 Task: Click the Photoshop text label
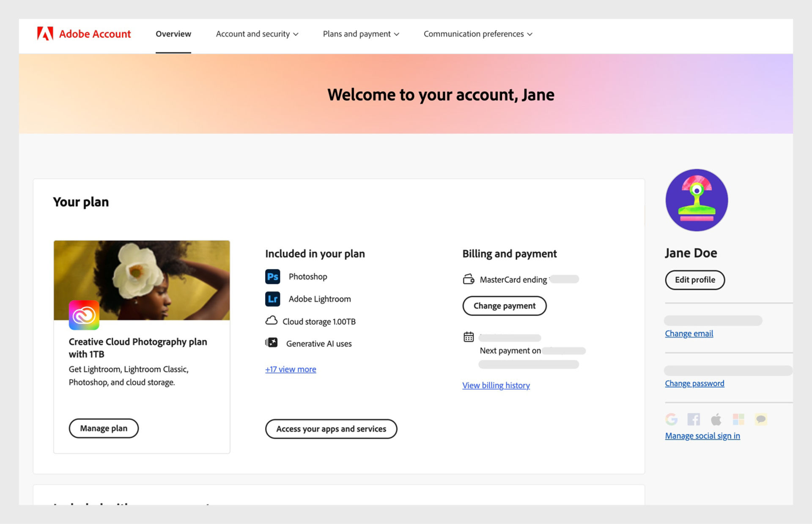(308, 277)
